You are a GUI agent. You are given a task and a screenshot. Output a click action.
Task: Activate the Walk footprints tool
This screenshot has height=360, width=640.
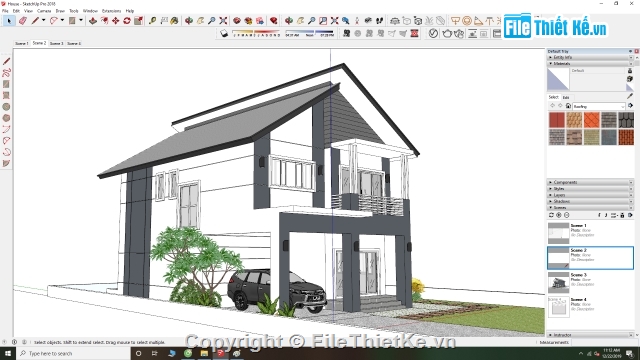380,20
